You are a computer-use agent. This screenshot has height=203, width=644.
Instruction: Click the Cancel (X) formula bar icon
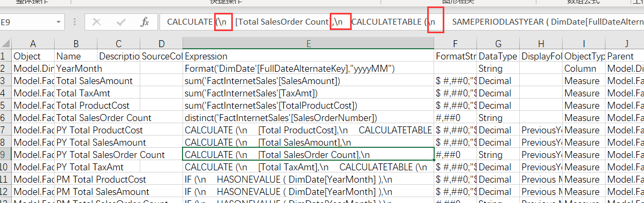click(97, 22)
